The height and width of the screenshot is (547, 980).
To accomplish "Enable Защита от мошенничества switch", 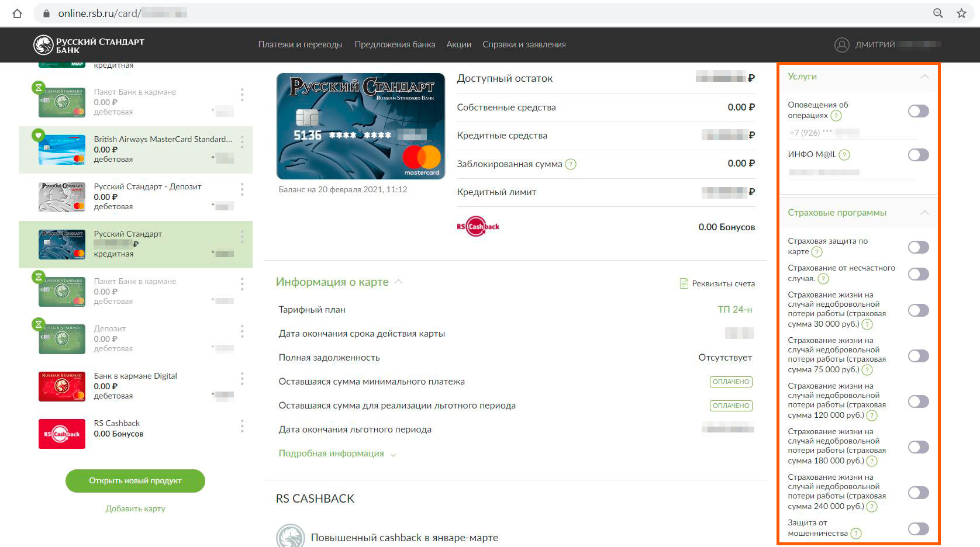I will [x=918, y=529].
